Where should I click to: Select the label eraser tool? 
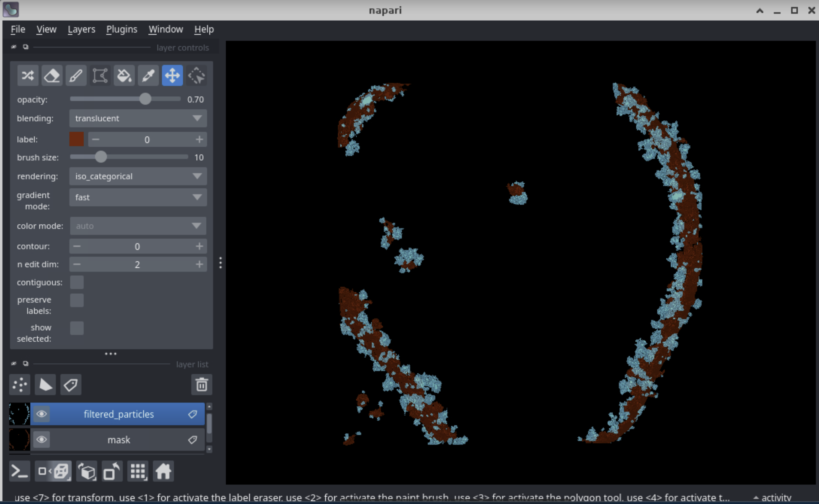pos(52,75)
